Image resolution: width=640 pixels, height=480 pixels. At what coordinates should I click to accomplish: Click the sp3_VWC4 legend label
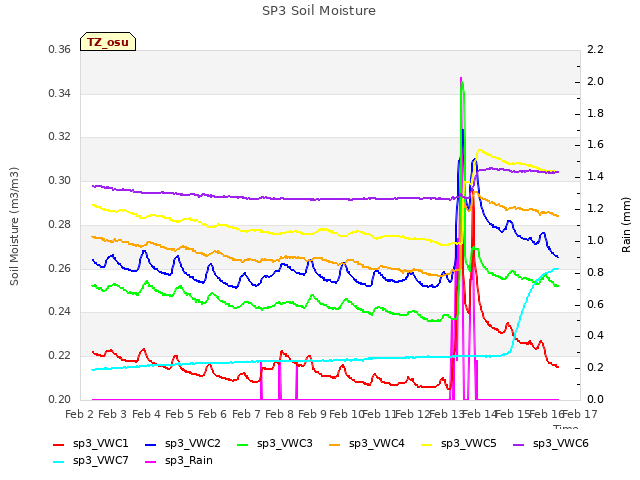(x=377, y=443)
